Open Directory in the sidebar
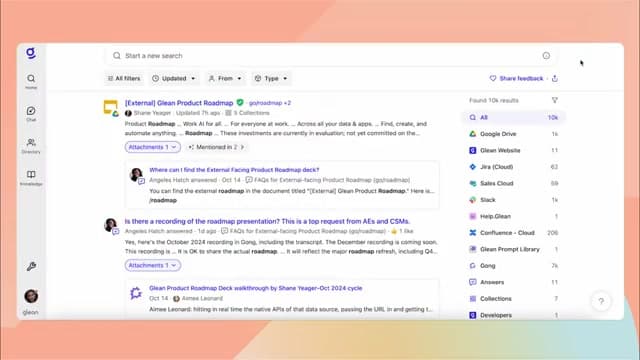Screen dimensions: 640x360 pyautogui.click(x=31, y=146)
